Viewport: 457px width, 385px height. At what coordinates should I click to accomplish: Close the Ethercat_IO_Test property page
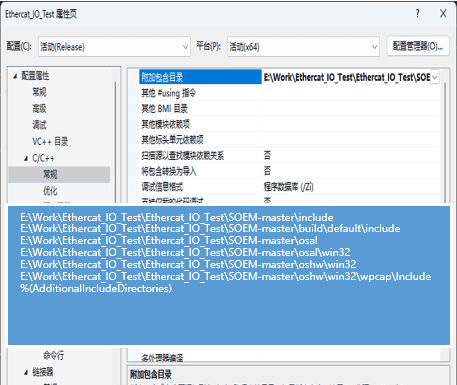tap(443, 13)
